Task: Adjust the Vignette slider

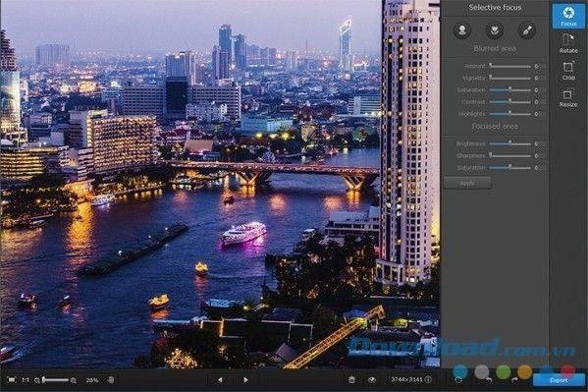Action: click(510, 78)
